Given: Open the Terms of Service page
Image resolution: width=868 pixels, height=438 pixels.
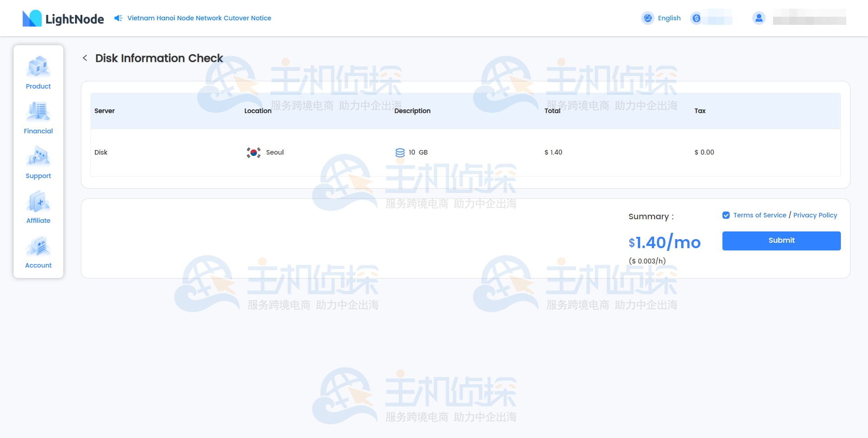Looking at the screenshot, I should click(x=759, y=215).
